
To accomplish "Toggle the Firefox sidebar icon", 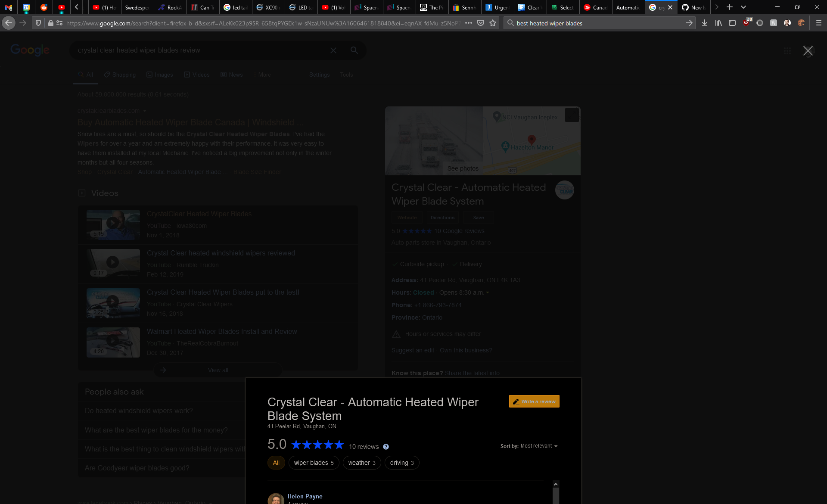I will (732, 23).
